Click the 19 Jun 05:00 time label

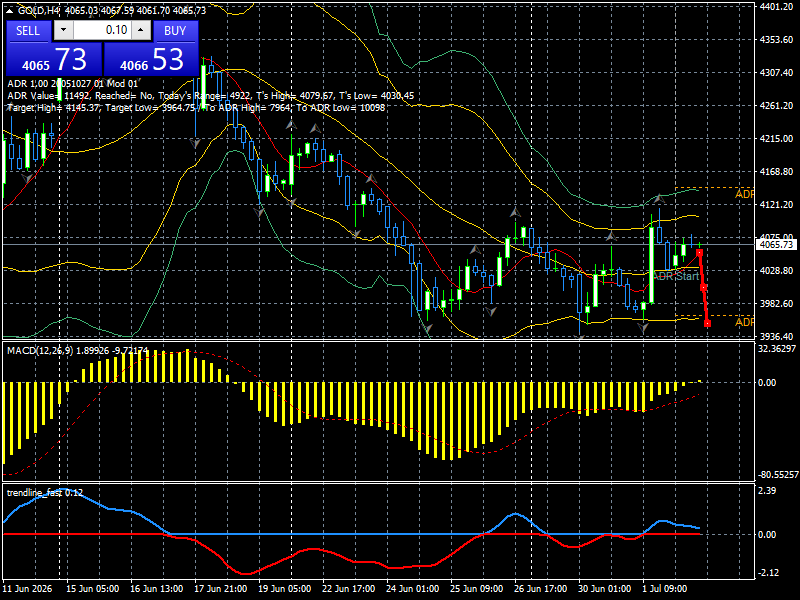(285, 589)
